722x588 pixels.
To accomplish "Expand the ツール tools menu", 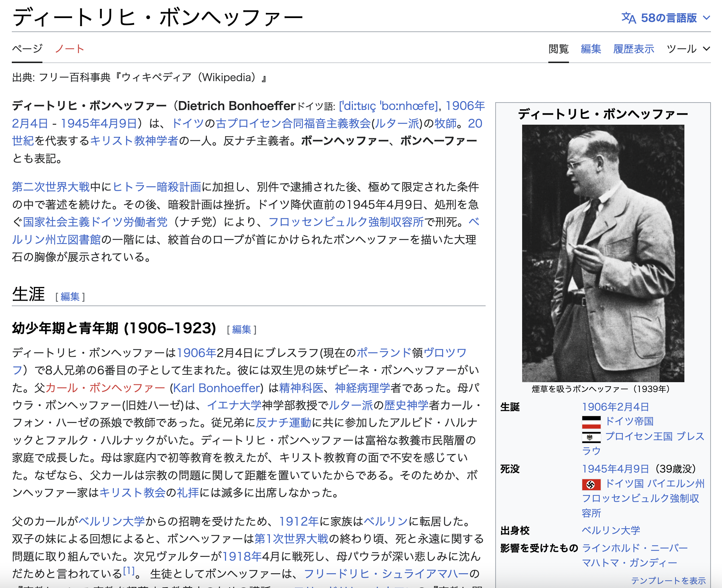I will 688,49.
